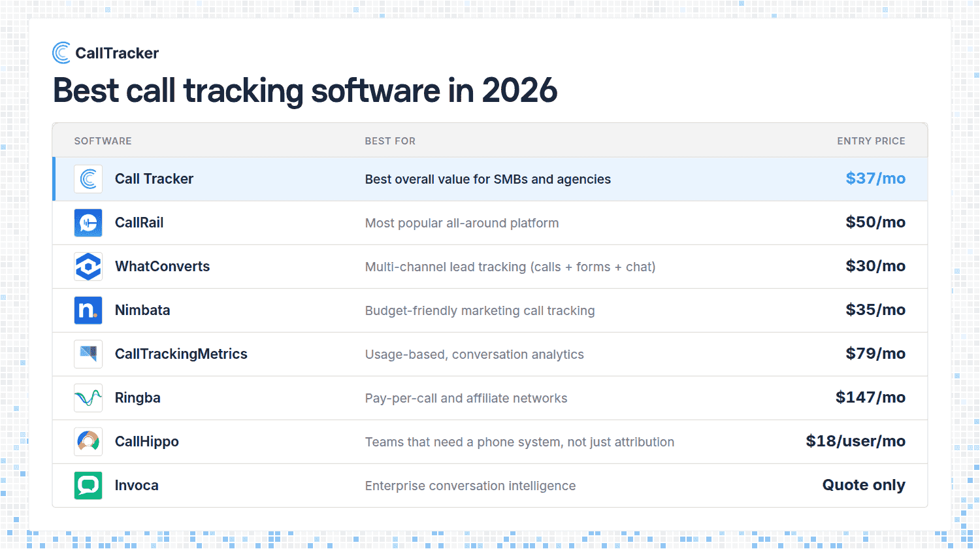980x549 pixels.
Task: Click 'Usage-based, conversation analytics' description
Action: (x=474, y=355)
